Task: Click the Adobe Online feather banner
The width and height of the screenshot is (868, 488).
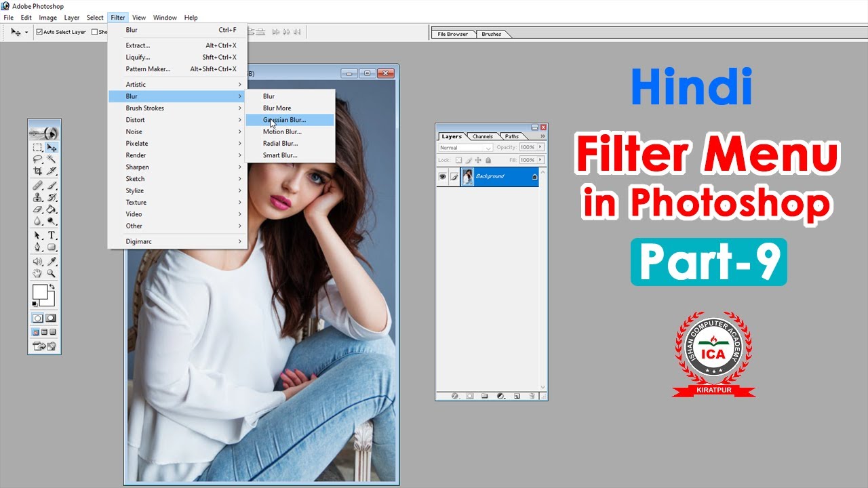Action: click(44, 132)
